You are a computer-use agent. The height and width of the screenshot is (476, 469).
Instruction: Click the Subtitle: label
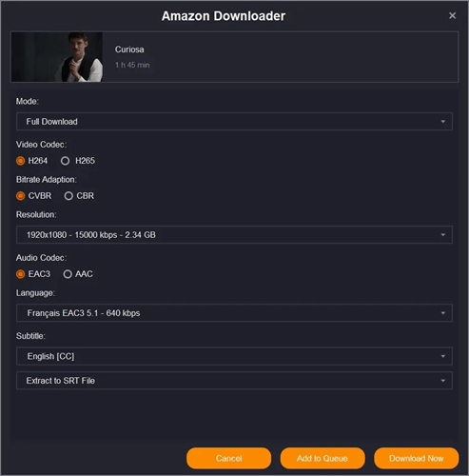(30, 336)
